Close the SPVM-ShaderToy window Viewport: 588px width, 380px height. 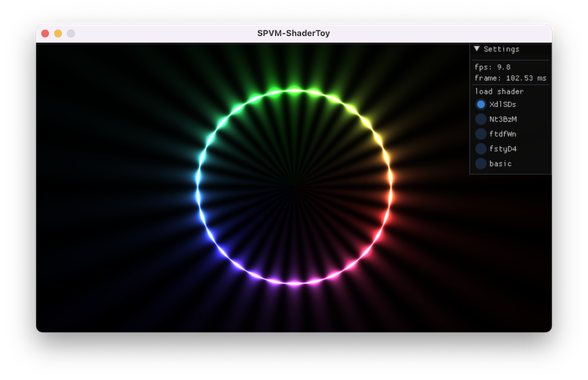click(x=46, y=34)
